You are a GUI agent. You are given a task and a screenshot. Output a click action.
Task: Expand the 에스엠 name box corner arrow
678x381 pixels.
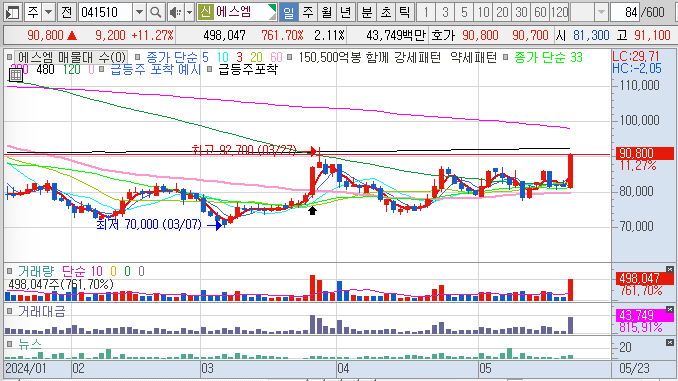tap(272, 12)
